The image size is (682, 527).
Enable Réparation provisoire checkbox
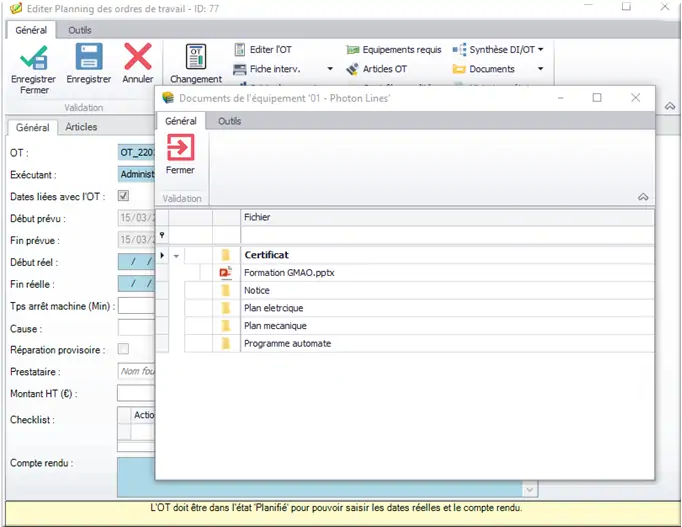click(124, 349)
